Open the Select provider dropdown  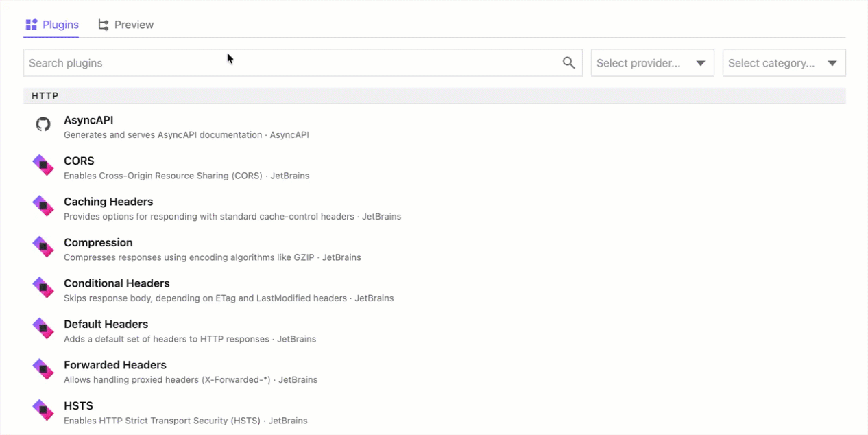pos(652,62)
